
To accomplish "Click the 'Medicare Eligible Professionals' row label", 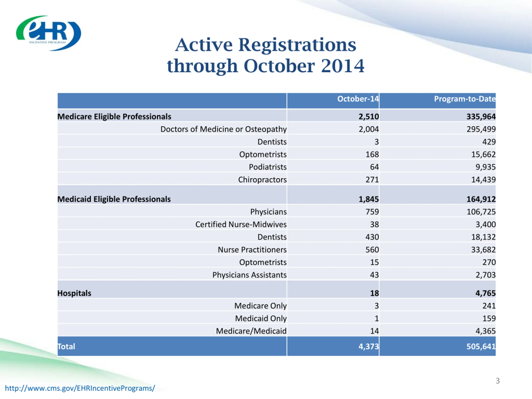I will coord(114,116).
